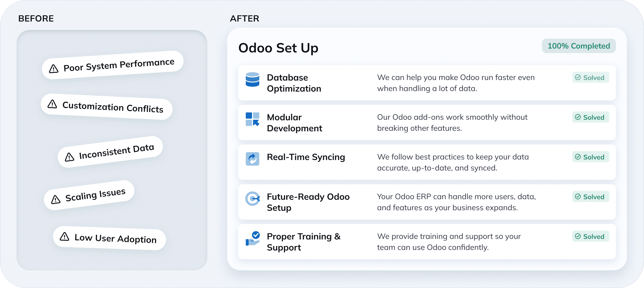Click the Future-Ready Odoo Setup icon

(252, 199)
